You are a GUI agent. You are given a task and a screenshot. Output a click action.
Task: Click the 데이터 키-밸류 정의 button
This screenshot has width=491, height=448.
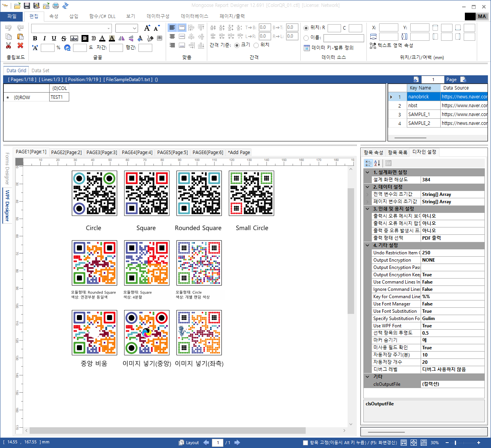pos(329,48)
